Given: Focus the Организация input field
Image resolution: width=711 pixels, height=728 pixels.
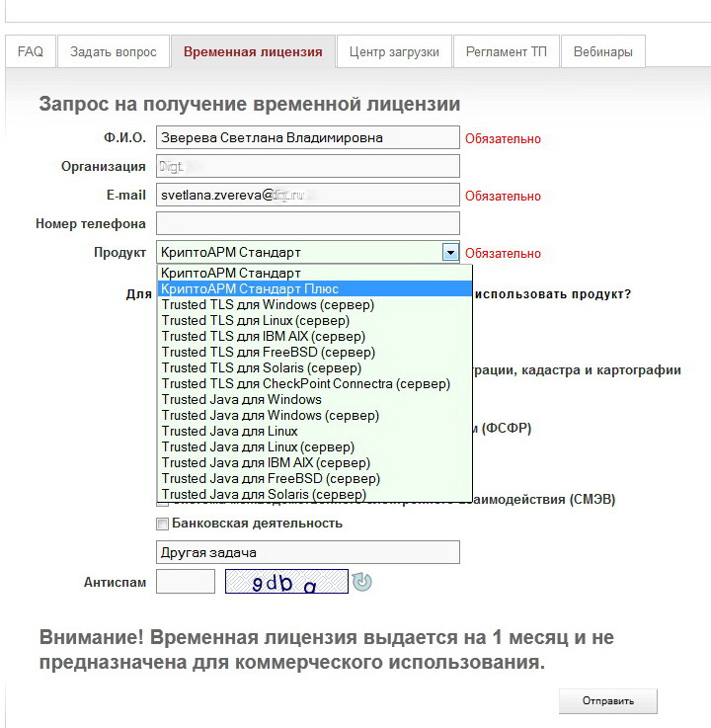Looking at the screenshot, I should click(x=308, y=166).
